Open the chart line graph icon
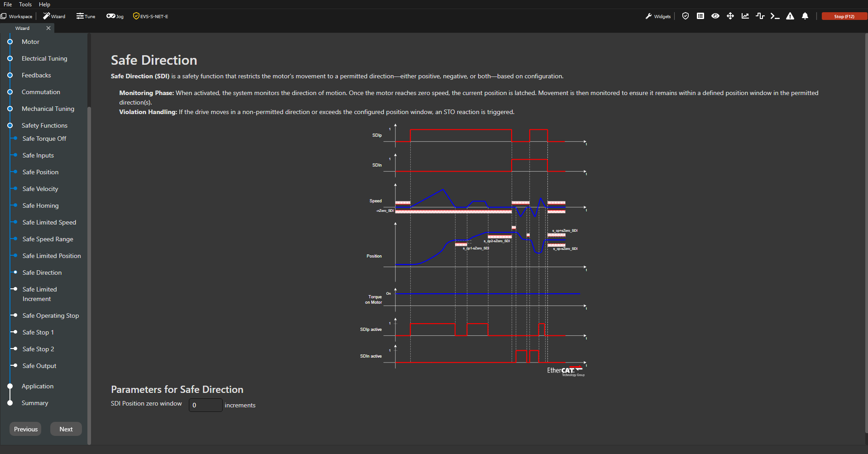The image size is (868, 454). [745, 16]
